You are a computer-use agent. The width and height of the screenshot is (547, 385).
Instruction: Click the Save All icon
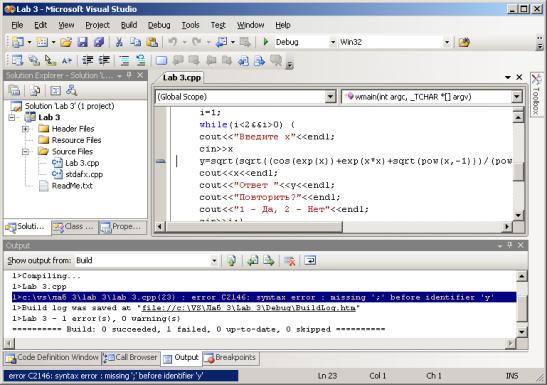point(99,42)
